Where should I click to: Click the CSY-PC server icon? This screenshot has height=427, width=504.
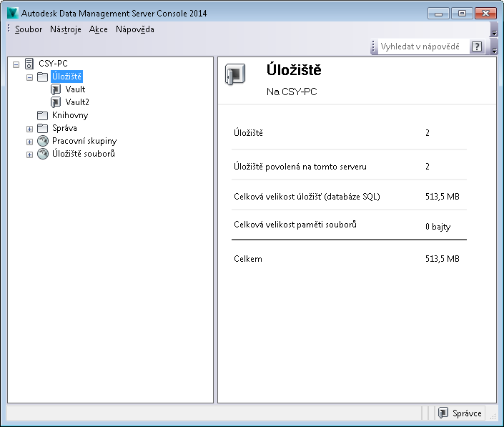tap(29, 64)
